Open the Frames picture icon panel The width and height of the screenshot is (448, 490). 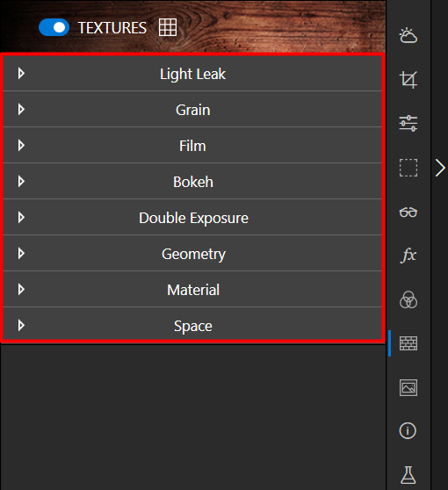(x=408, y=387)
